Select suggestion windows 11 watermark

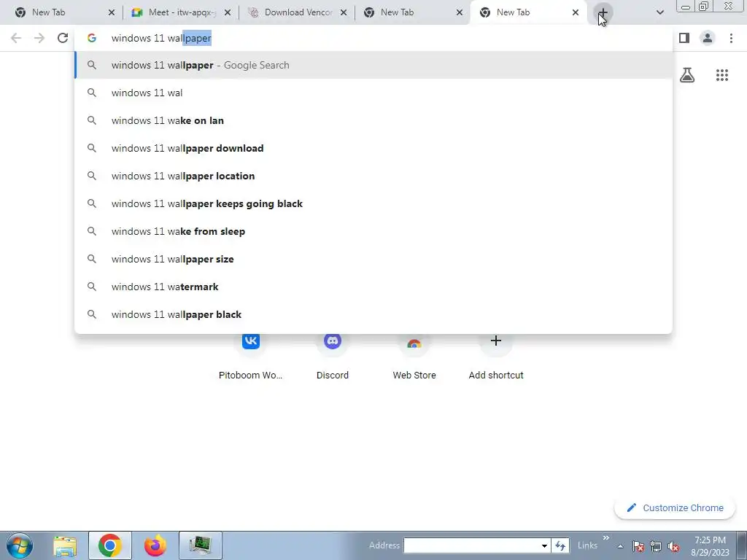(373, 287)
